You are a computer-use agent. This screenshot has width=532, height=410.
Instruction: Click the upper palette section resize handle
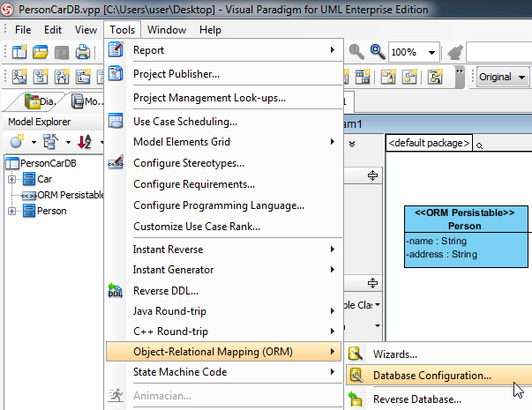[372, 175]
